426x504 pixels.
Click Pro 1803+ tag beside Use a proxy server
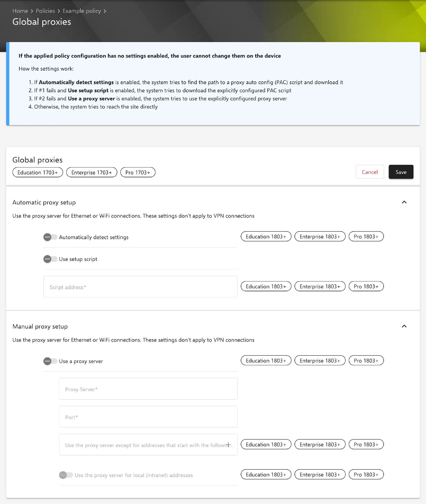[366, 360]
